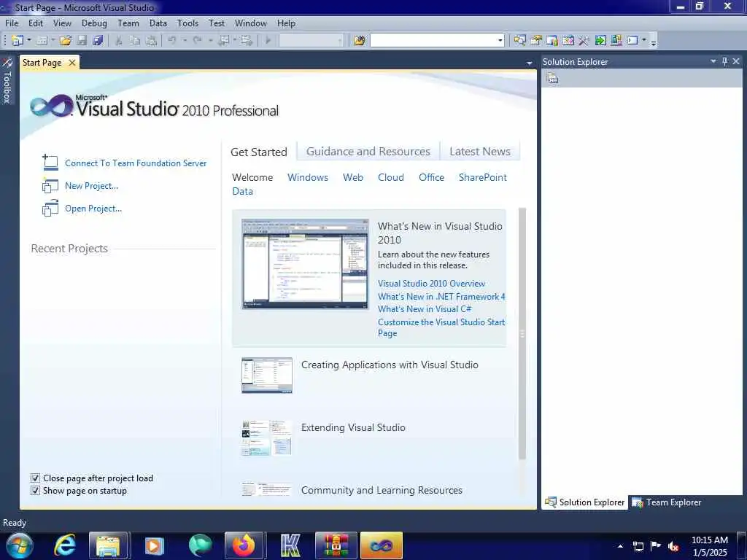Click the Open Project icon on Start Page

pos(50,208)
